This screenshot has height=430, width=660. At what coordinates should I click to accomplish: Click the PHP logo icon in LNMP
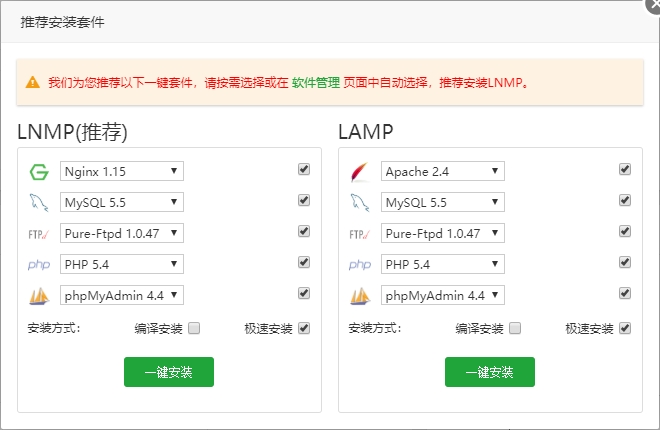point(39,265)
